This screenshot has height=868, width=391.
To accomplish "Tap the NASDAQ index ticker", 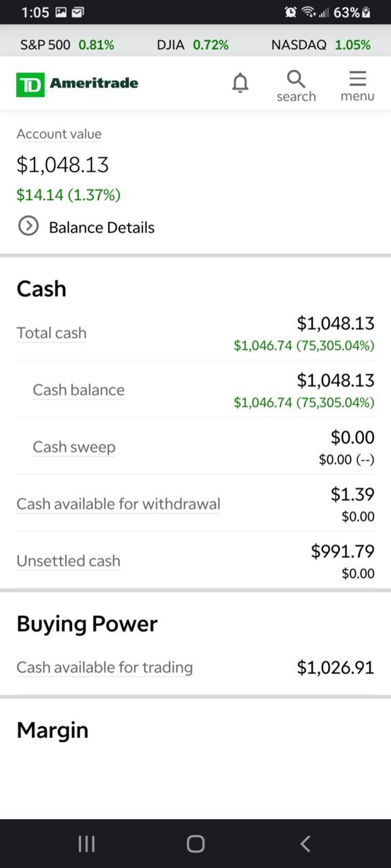I will (x=320, y=45).
